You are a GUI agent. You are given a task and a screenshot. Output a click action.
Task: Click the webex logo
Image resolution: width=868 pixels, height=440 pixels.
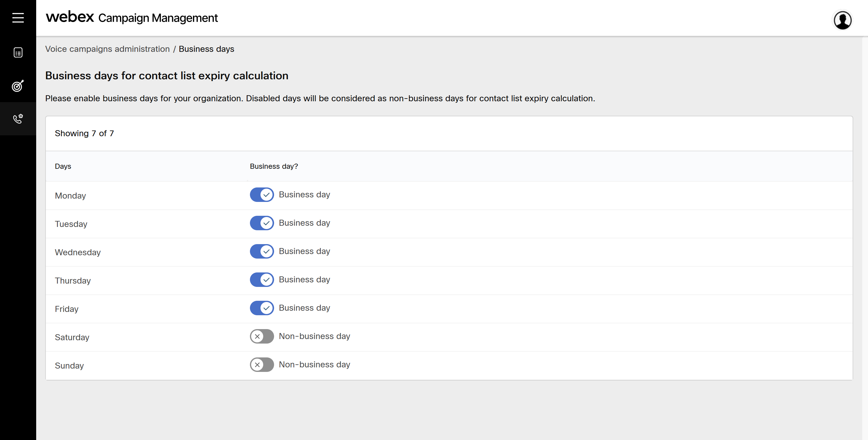point(70,17)
